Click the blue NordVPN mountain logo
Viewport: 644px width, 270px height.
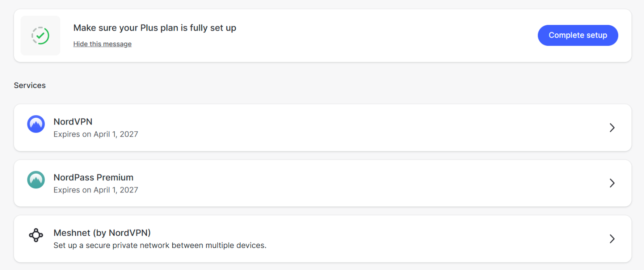(x=36, y=124)
